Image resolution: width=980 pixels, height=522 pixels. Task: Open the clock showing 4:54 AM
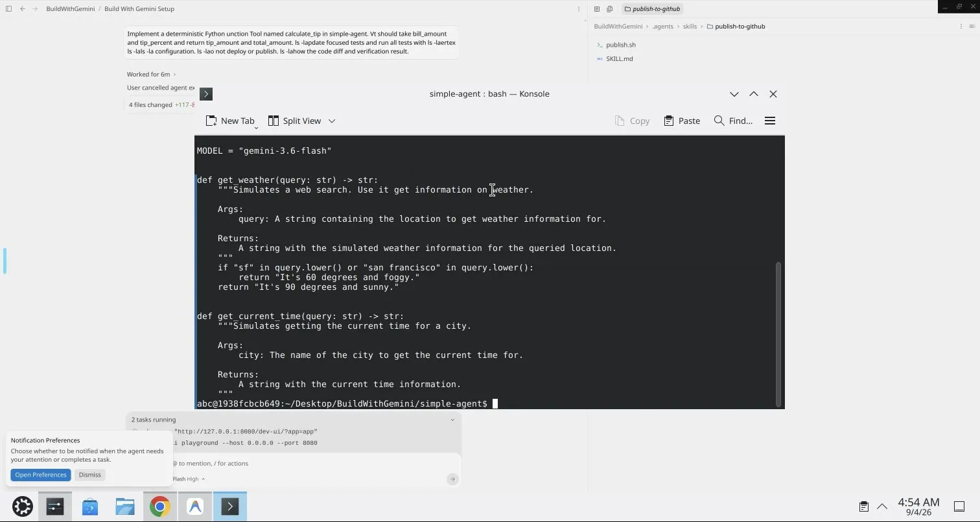pyautogui.click(x=918, y=506)
